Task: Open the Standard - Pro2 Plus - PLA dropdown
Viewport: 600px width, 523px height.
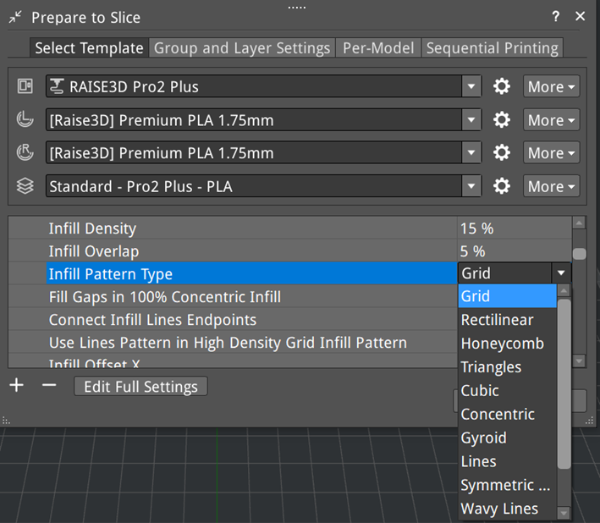Action: pos(472,186)
